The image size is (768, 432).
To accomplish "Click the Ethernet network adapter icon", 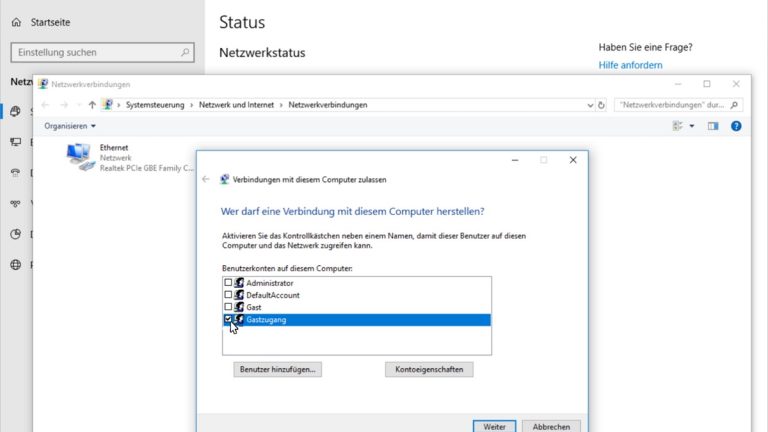I will click(x=78, y=156).
